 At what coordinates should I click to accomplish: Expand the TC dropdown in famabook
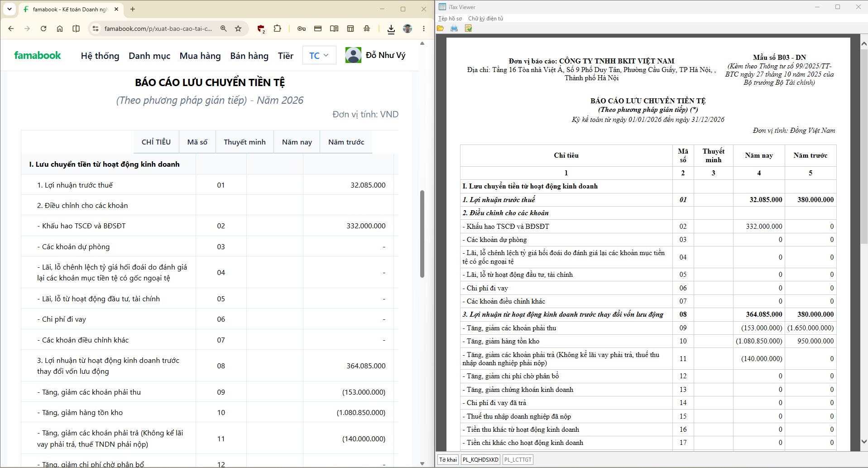319,55
